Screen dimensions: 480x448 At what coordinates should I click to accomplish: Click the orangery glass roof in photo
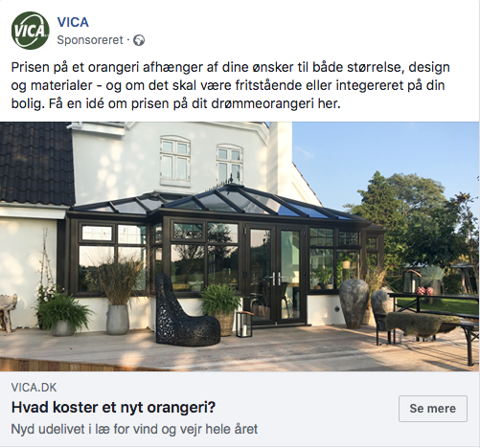point(220,202)
